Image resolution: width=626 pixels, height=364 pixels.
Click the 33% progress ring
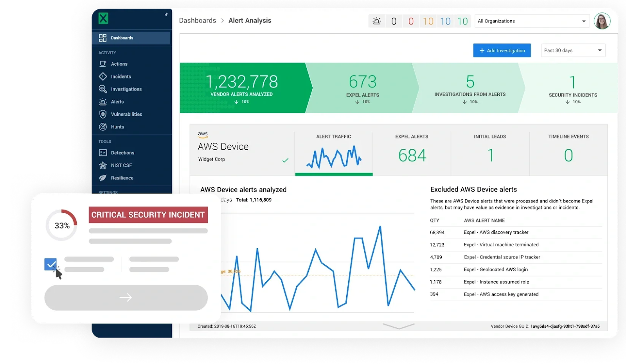61,225
